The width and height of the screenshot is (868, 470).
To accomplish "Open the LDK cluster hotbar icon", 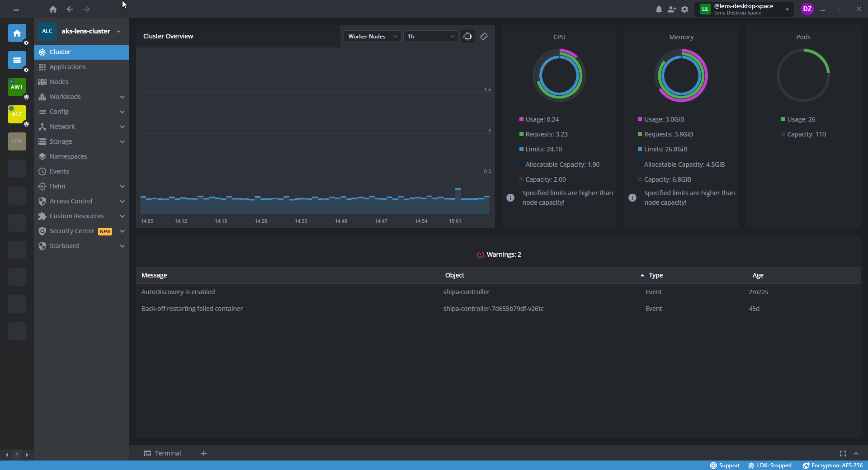I will [17, 141].
